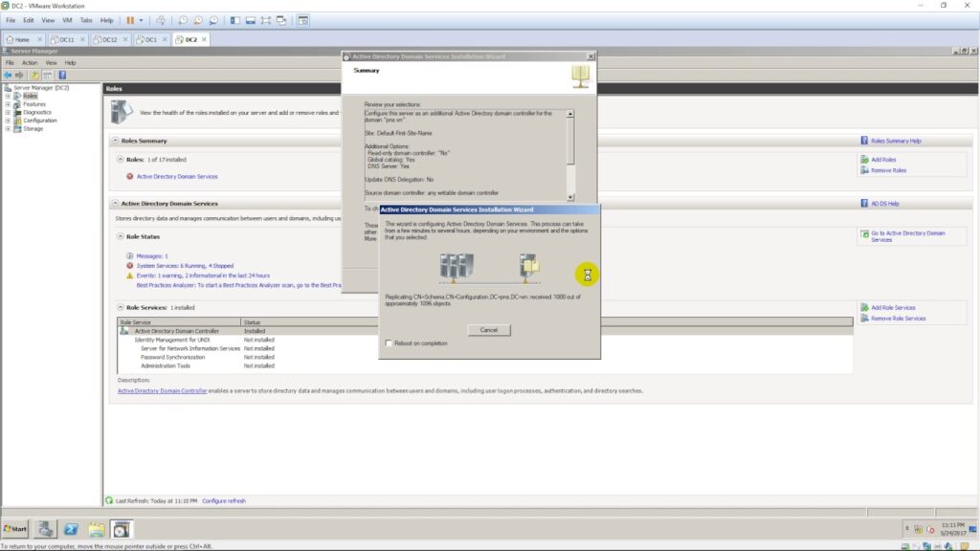Open Roles Summary Help
Screen dimensions: 980x551
tap(896, 142)
